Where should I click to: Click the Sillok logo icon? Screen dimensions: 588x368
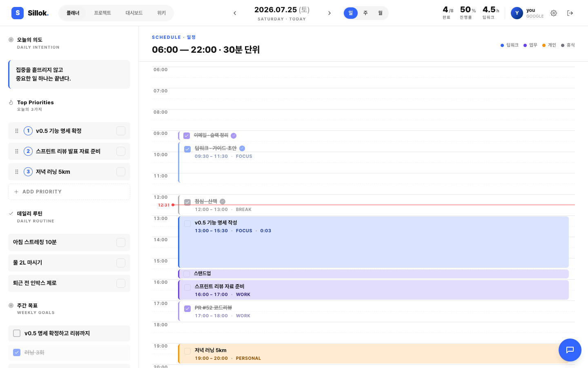18,13
